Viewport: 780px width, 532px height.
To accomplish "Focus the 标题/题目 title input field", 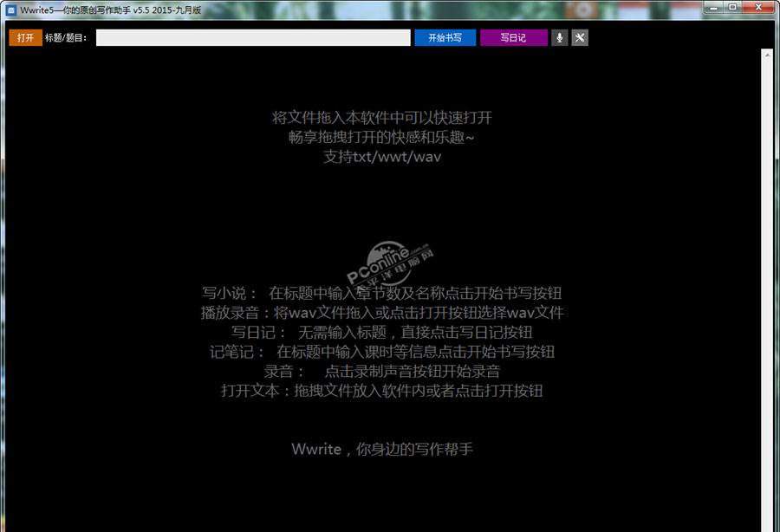I will (x=253, y=38).
